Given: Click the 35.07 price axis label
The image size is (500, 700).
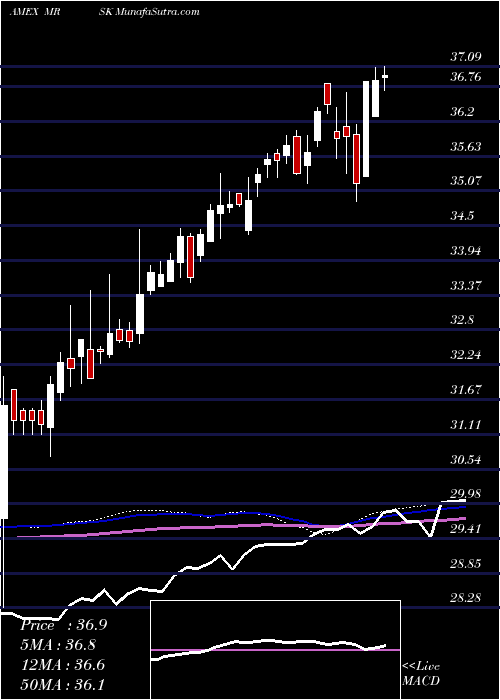Looking at the screenshot, I should (x=466, y=181).
